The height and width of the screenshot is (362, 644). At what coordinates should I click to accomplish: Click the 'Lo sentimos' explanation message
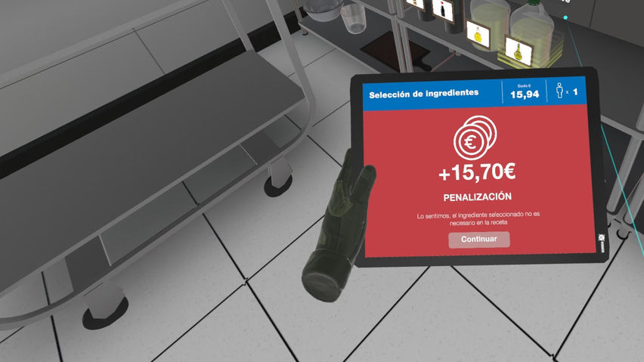478,218
